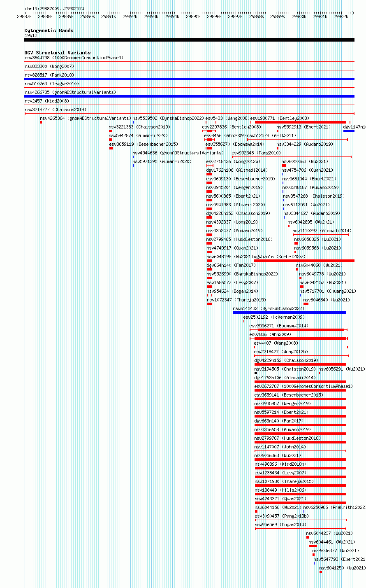Click nsv1072347 (Thareja2015) label
This screenshot has width=366, height=588.
(x=236, y=300)
